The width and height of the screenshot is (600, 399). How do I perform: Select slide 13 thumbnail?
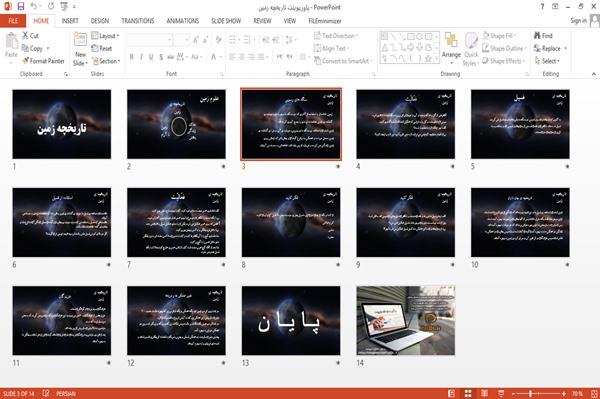coord(291,320)
